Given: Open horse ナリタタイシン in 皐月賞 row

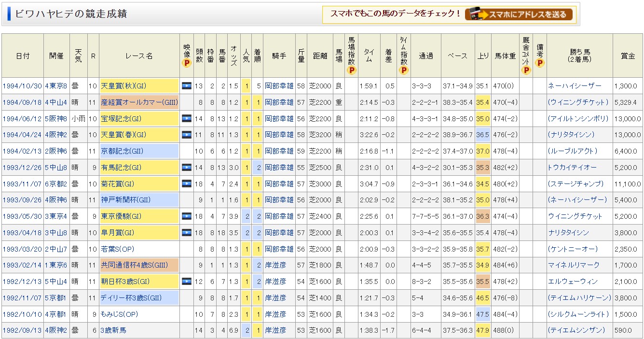Looking at the screenshot, I should click(568, 233).
